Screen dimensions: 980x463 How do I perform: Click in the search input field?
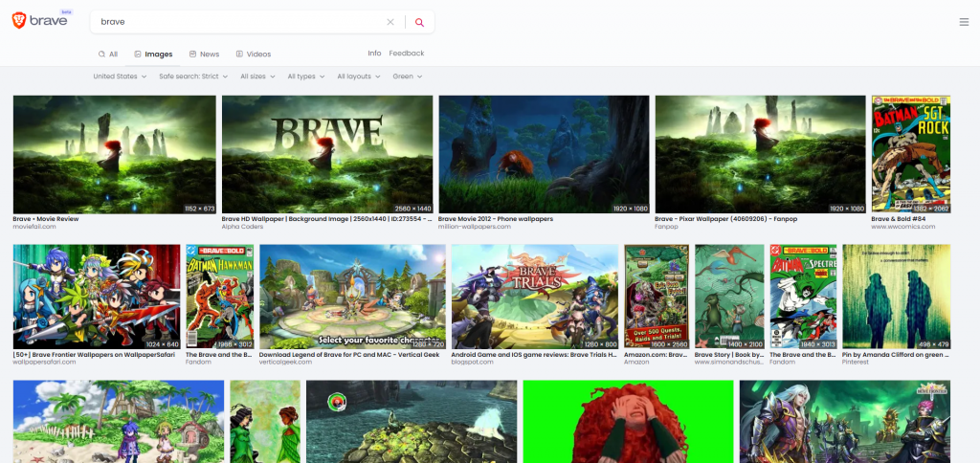(239, 22)
